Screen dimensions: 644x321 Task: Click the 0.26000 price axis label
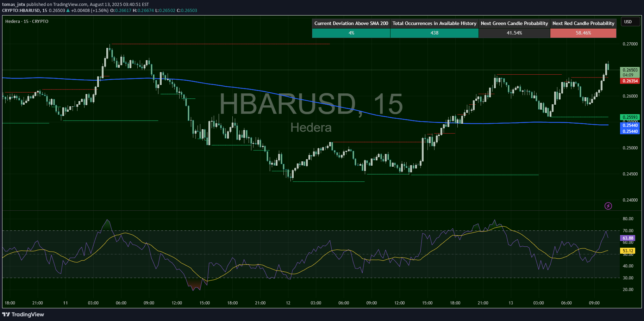point(630,96)
